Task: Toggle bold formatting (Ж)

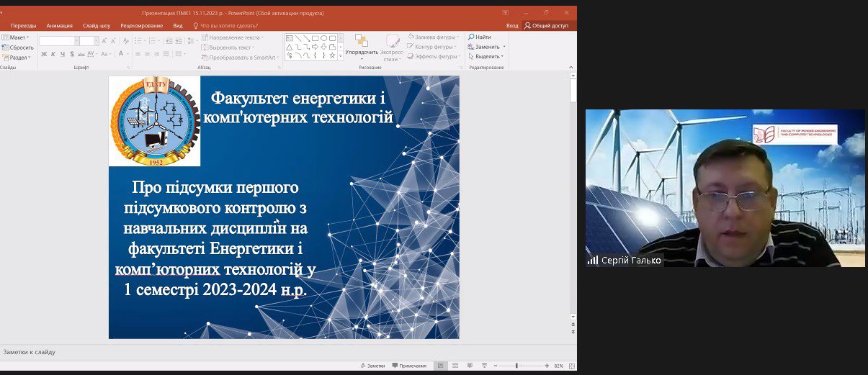Action: (44, 54)
